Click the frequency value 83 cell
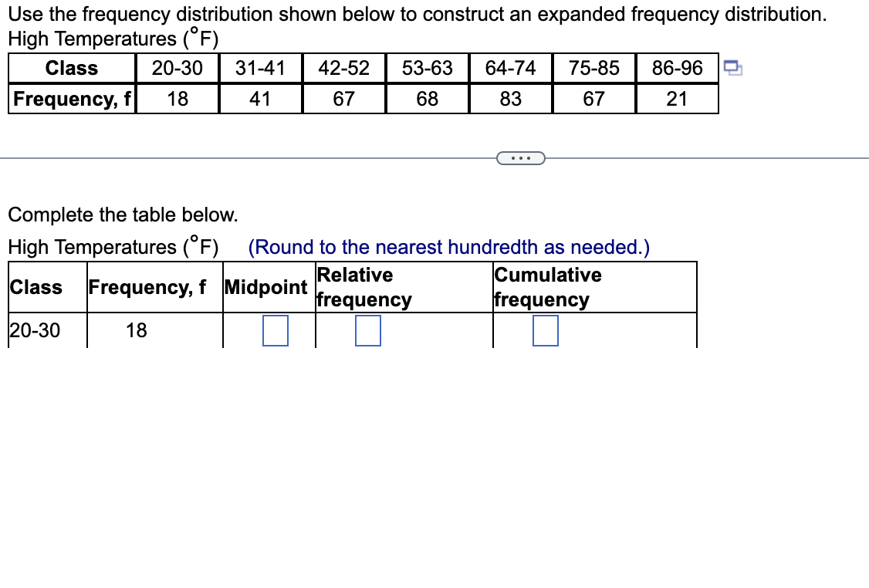Screen dimensions: 869x588 [x=510, y=99]
